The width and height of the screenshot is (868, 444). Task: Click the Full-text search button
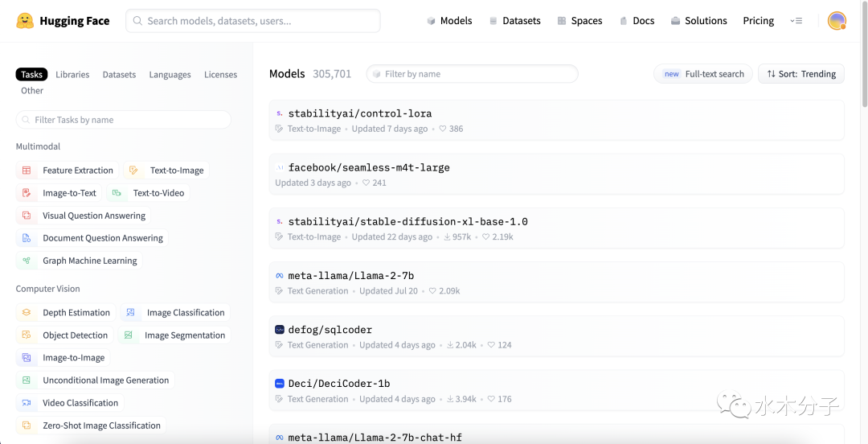(703, 74)
